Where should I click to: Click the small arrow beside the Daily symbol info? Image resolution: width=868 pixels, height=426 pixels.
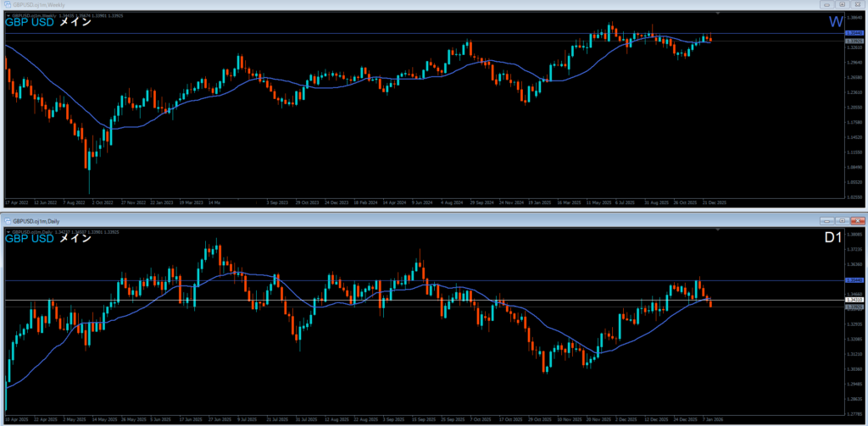[8, 230]
